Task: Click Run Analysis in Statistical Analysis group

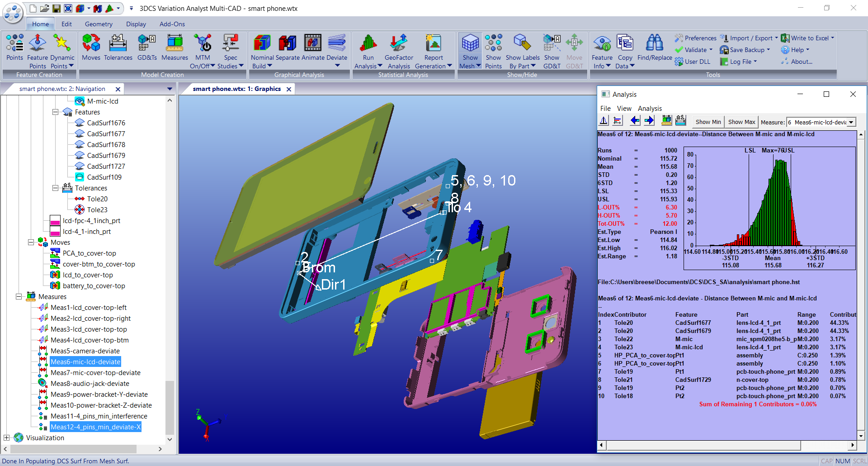Action: 368,50
